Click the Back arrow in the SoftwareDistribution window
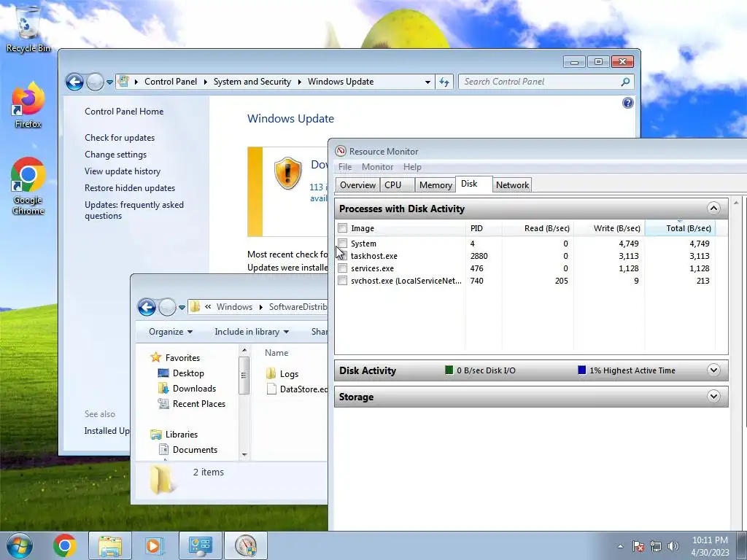Image resolution: width=747 pixels, height=560 pixels. tap(147, 307)
